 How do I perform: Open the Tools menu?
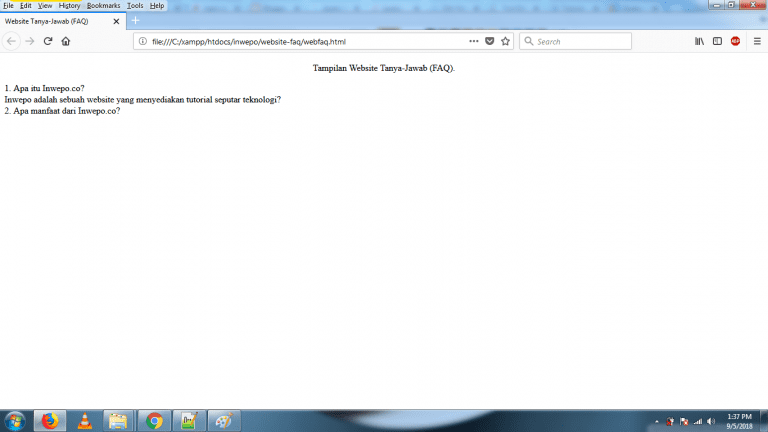[135, 6]
